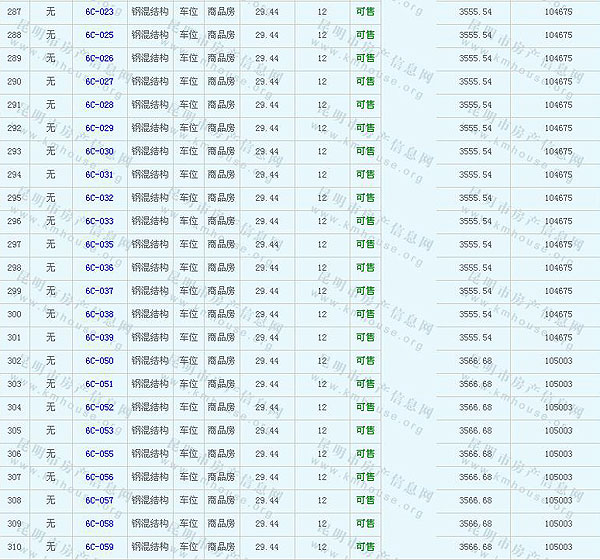Click row number 300 cell
Screen dimensions: 600x560
[x=14, y=314]
